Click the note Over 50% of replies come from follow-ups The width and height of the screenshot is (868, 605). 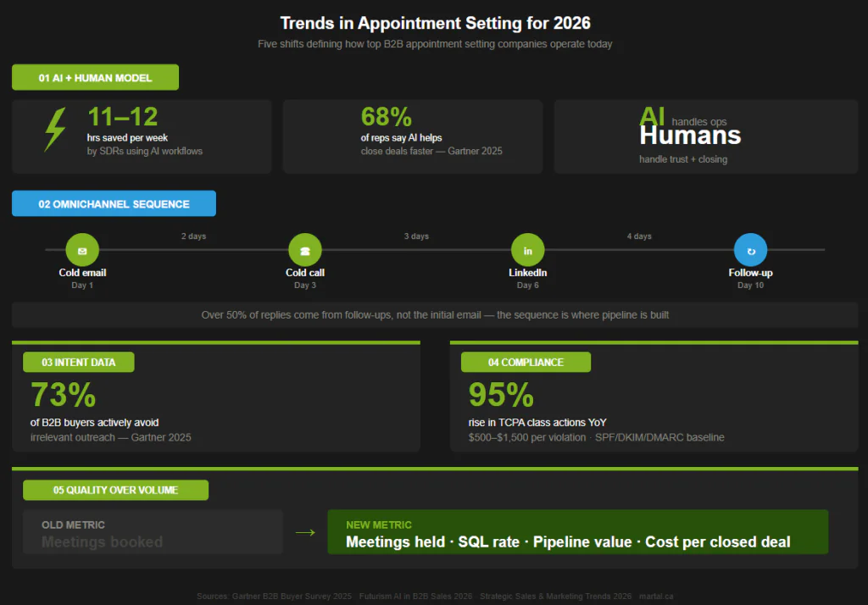[x=435, y=315]
